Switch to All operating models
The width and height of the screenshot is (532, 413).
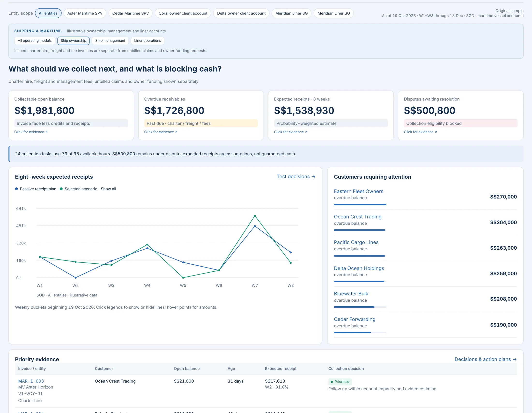[35, 41]
